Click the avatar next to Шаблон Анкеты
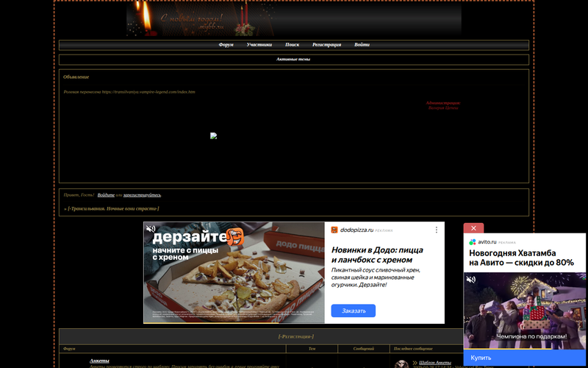 [x=401, y=364]
